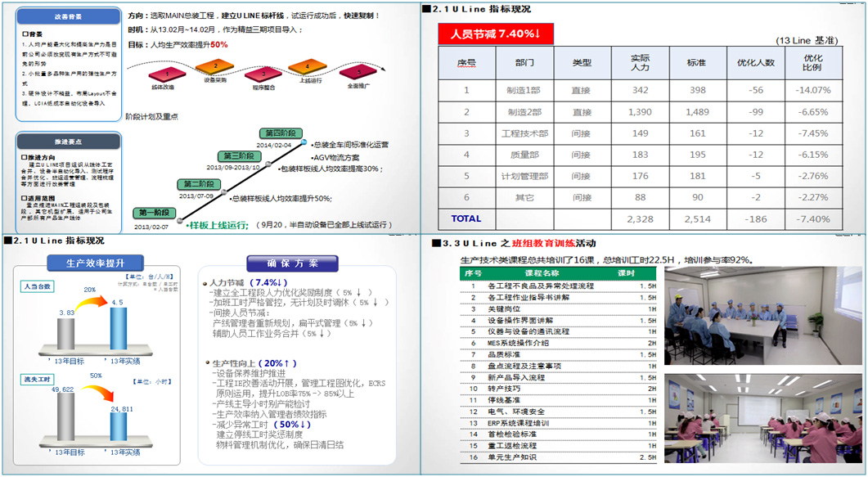Click the 生产性向上 (20%↑) heading

tap(254, 363)
